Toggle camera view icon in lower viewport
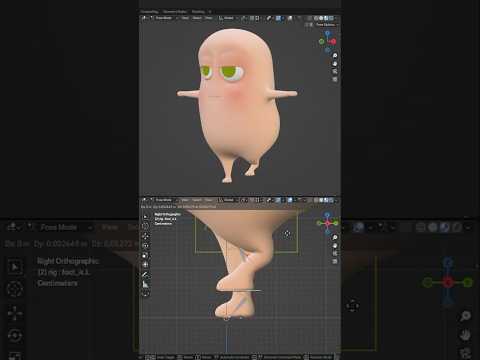The image size is (480, 360). [335, 254]
